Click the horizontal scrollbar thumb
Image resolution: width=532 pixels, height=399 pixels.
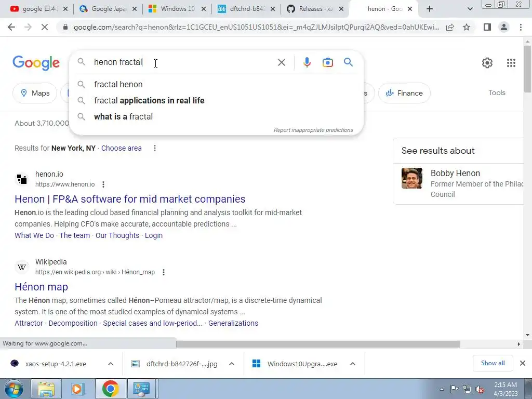point(318,344)
